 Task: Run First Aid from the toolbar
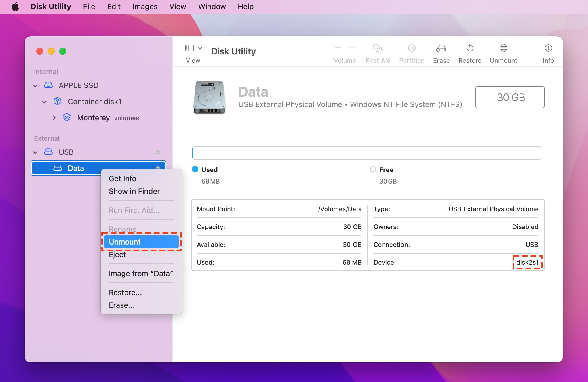point(378,53)
